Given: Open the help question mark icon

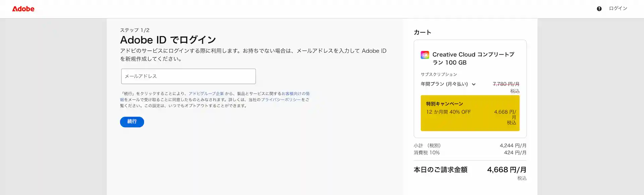Looking at the screenshot, I should pos(599,9).
